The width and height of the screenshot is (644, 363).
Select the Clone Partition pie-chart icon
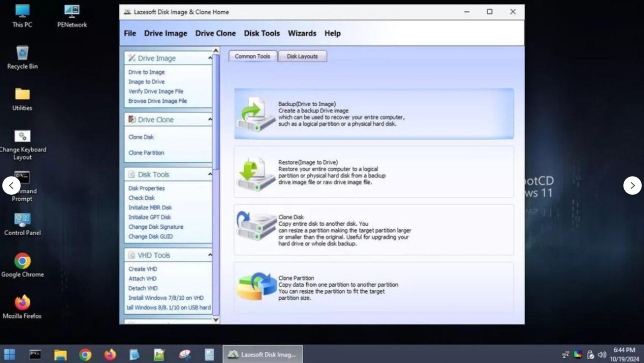[256, 287]
